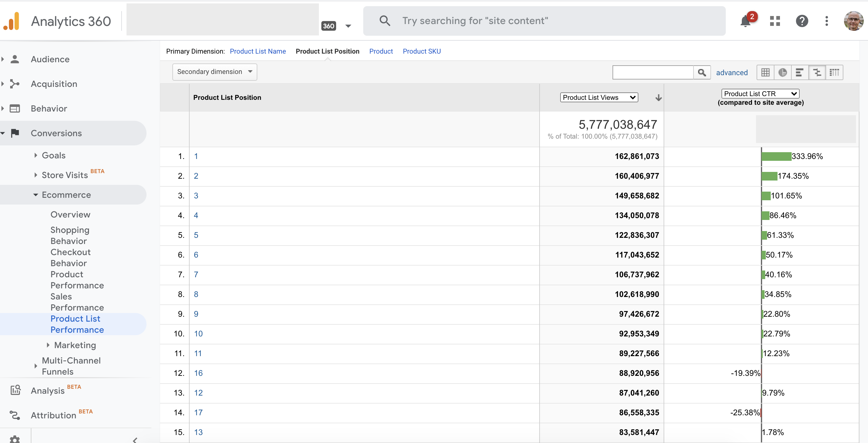
Task: Click the Attribution icon in the sidebar
Action: 15,415
